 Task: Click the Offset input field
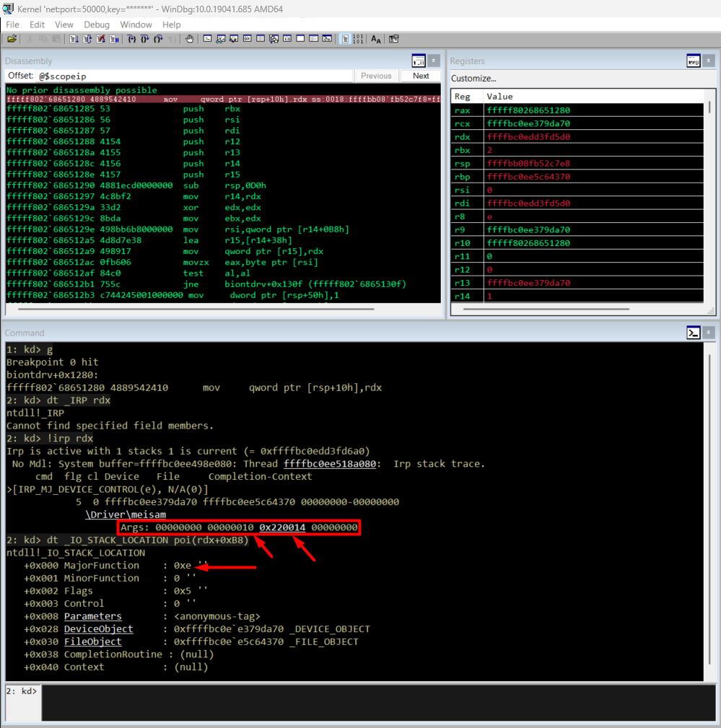click(x=193, y=76)
